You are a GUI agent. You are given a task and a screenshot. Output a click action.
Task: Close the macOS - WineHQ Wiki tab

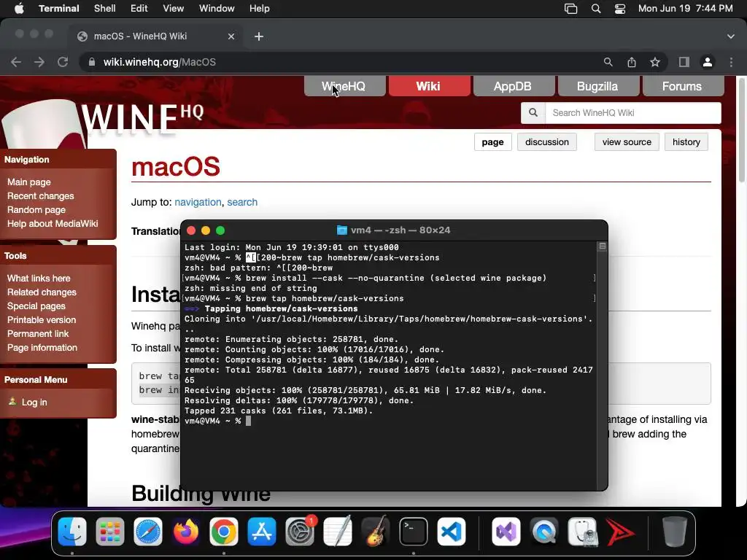pyautogui.click(x=231, y=36)
